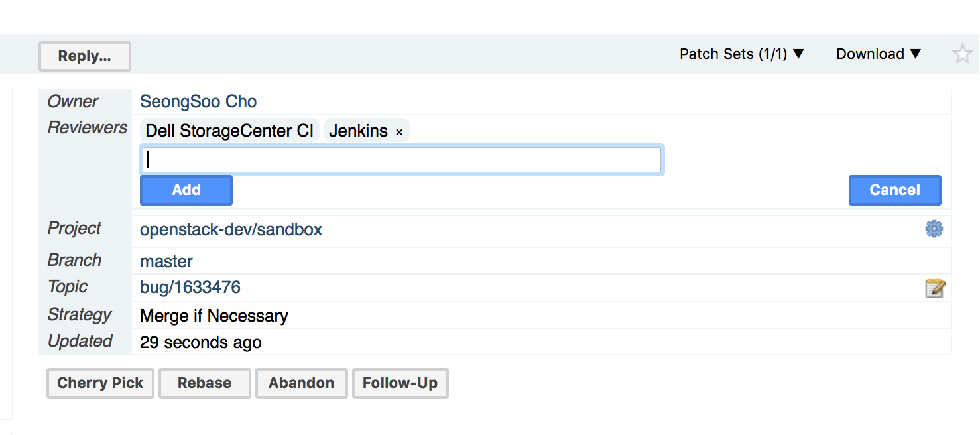Open owner SeongSoo Cho's link
980x435 pixels.
(198, 102)
